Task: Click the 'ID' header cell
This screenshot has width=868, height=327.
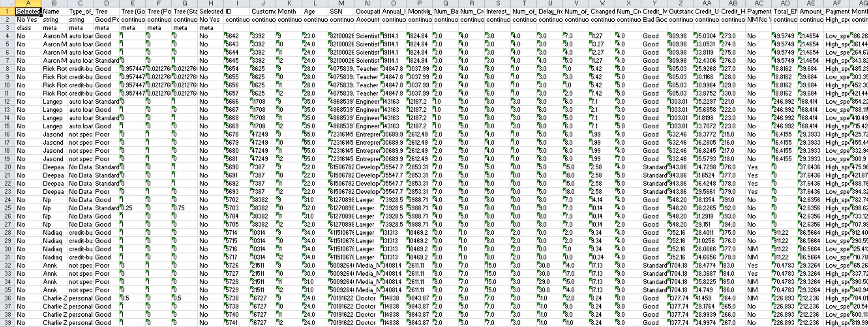Action: coord(237,11)
